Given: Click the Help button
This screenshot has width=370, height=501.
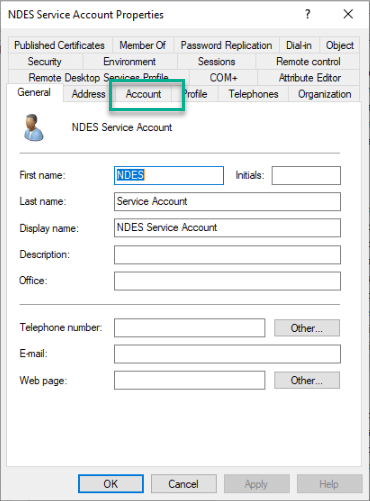Looking at the screenshot, I should pos(329,484).
